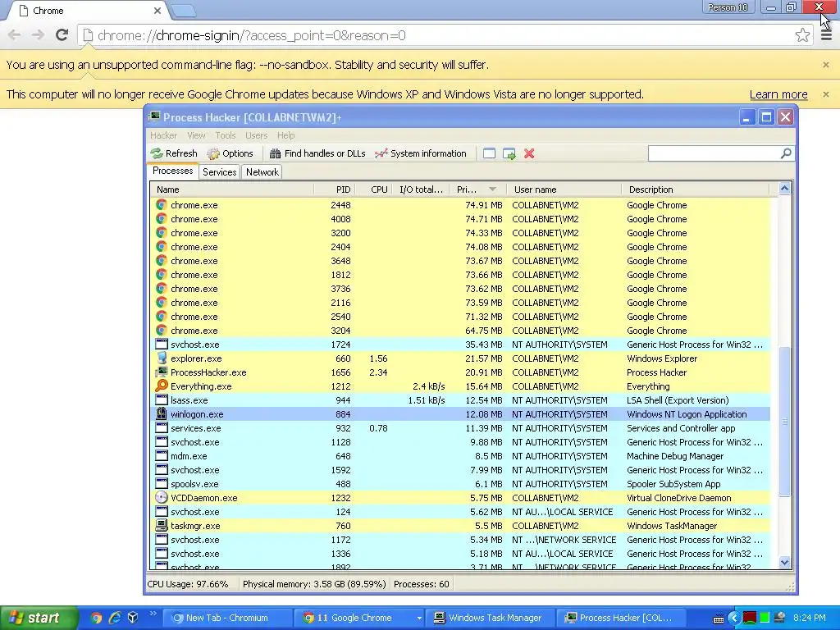Viewport: 840px width, 630px height.
Task: Open the View menu
Action: coord(196,135)
